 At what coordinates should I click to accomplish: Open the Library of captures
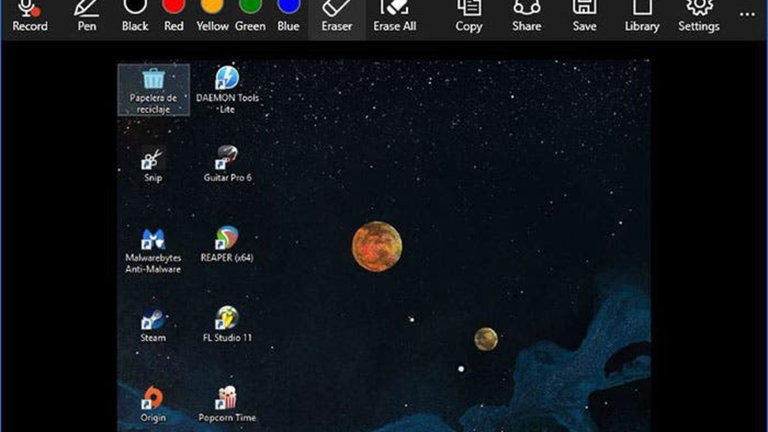click(642, 18)
